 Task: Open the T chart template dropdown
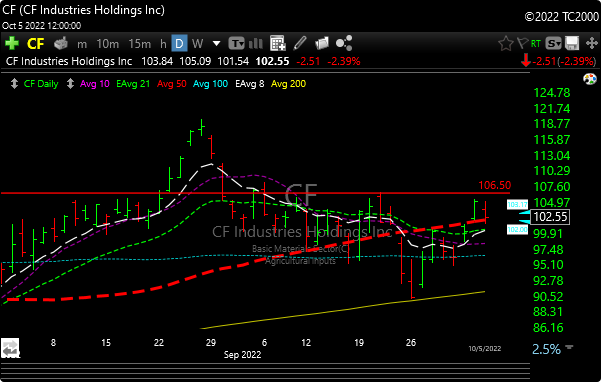coord(236,44)
